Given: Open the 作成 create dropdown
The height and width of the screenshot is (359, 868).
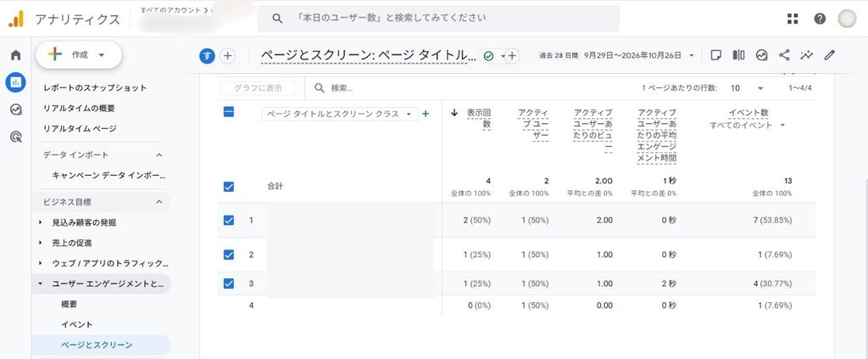Looking at the screenshot, I should (79, 55).
